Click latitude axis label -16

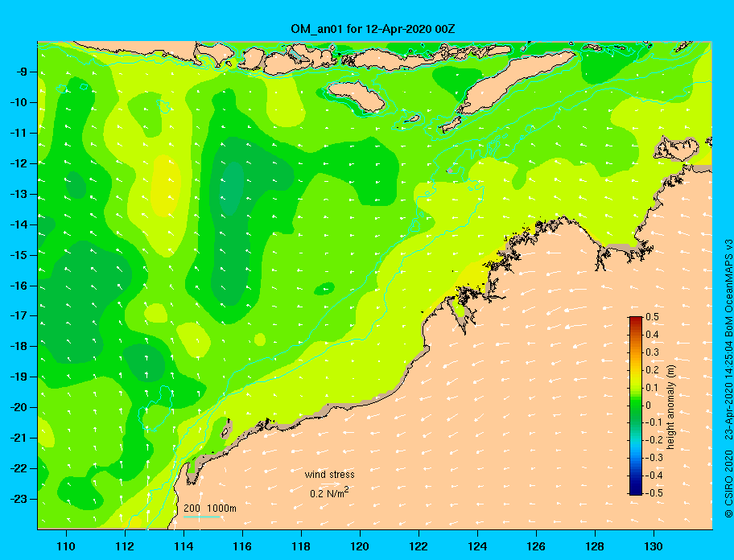point(19,286)
